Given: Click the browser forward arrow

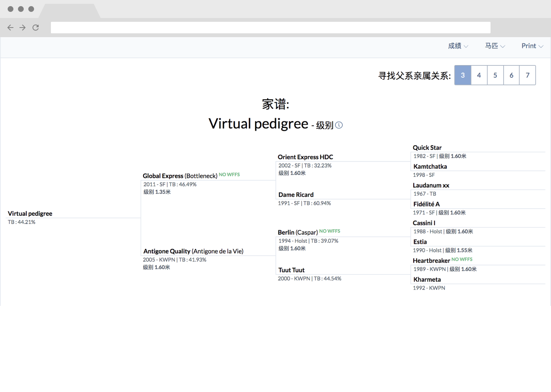Looking at the screenshot, I should [23, 28].
